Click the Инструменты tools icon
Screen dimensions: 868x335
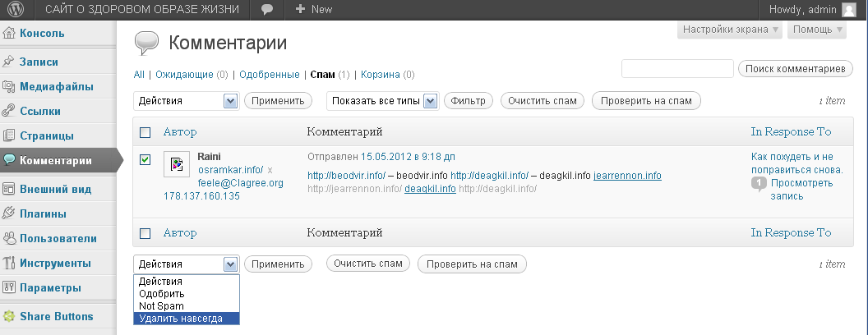(x=9, y=263)
